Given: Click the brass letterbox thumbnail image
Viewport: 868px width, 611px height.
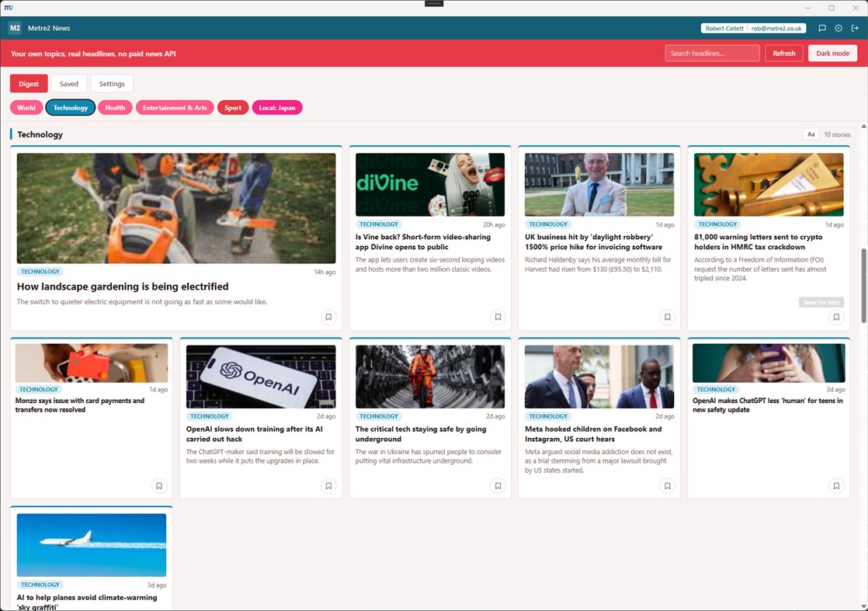Looking at the screenshot, I should (769, 184).
